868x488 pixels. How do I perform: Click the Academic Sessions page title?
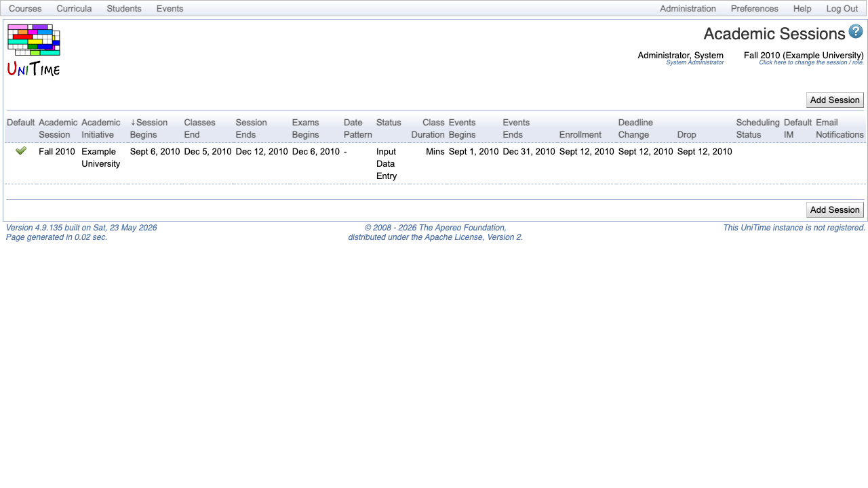774,34
